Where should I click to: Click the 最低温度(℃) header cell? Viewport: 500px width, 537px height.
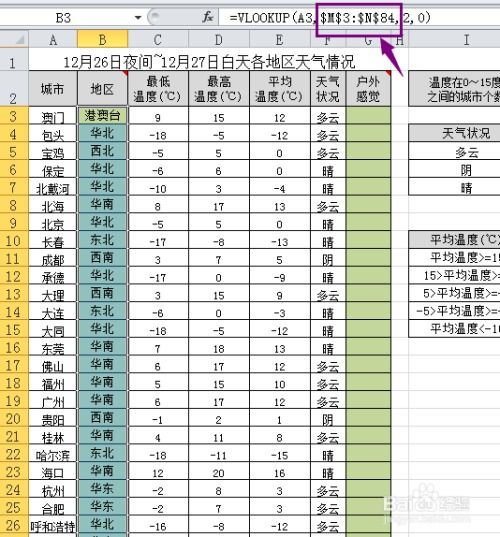pos(158,89)
